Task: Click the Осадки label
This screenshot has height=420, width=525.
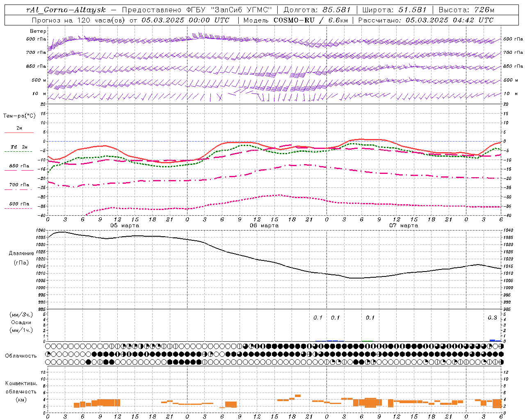Action: tap(21, 322)
